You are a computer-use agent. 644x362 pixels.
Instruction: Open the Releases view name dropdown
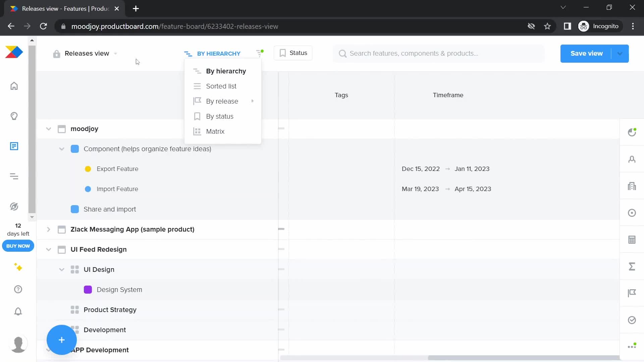point(115,54)
